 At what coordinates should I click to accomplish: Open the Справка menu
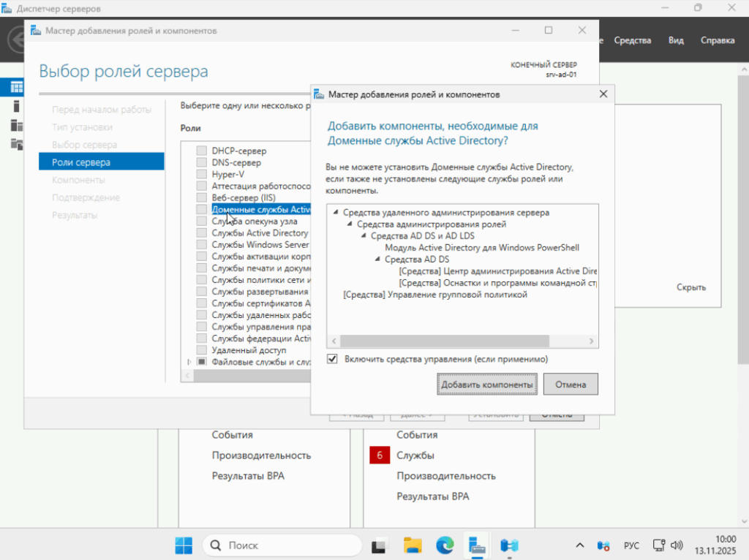[x=718, y=40]
